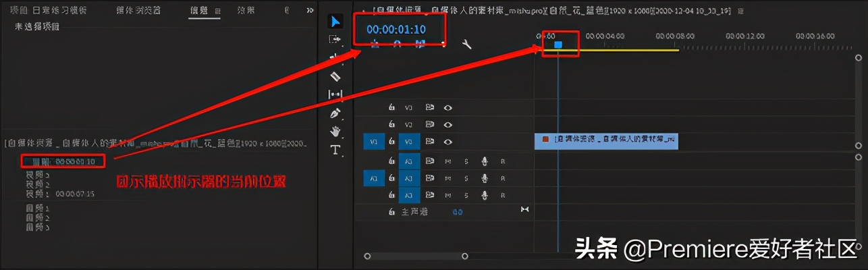Open the Media Browser tab
Screen dimensions: 868x270
(x=138, y=11)
